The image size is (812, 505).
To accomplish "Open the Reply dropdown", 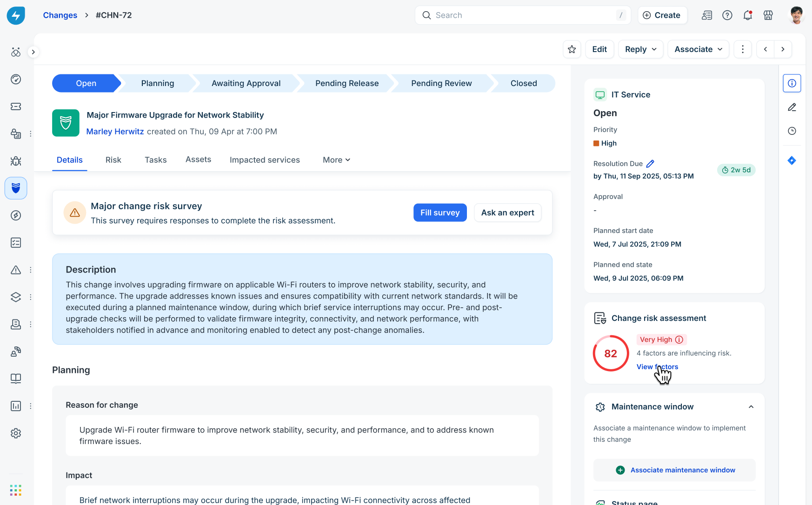I will pos(640,49).
